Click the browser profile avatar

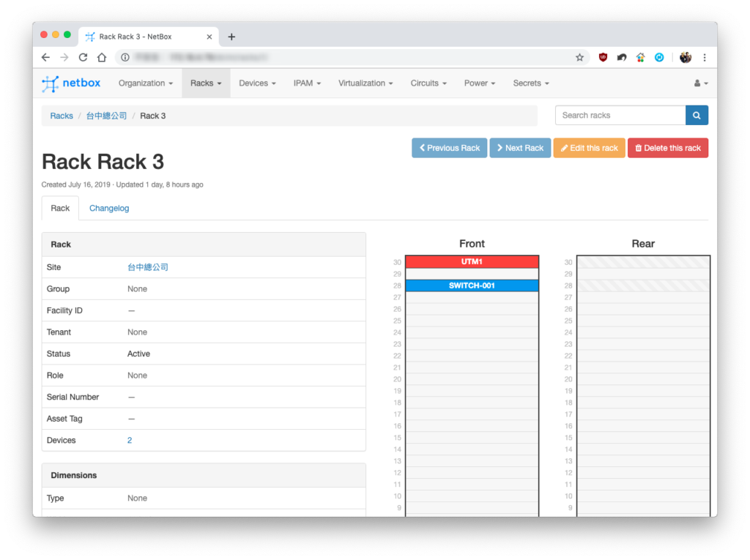tap(686, 57)
